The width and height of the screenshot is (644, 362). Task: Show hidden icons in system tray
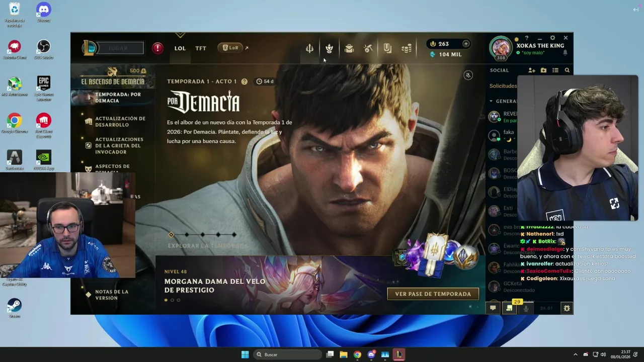576,354
